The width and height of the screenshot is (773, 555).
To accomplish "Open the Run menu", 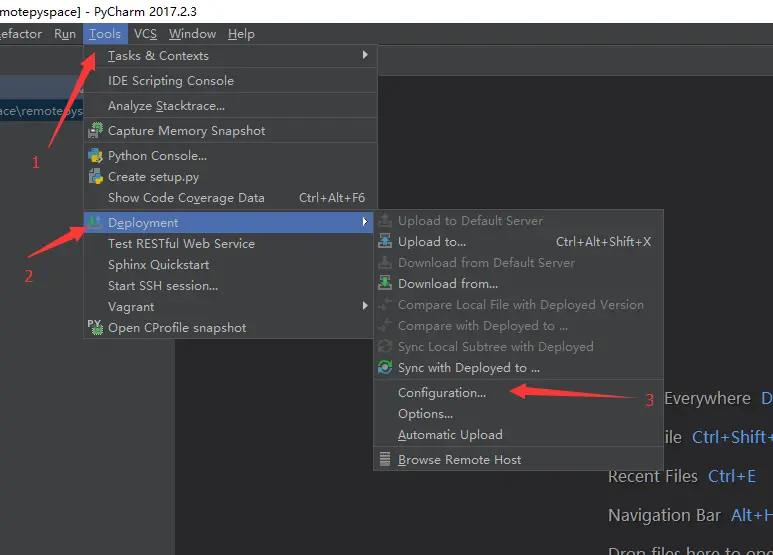I will coord(65,34).
